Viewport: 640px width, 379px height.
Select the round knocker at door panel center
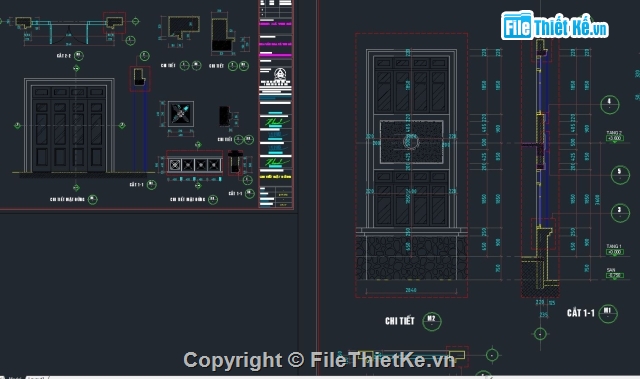tap(411, 142)
